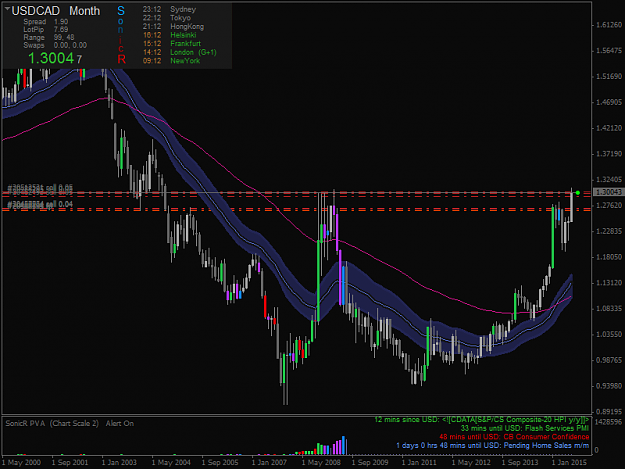
Task: Click the blue S of SonicR logo
Action: 121,11
